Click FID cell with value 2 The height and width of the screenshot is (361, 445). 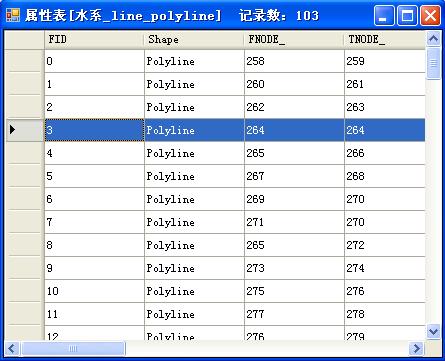tap(94, 107)
